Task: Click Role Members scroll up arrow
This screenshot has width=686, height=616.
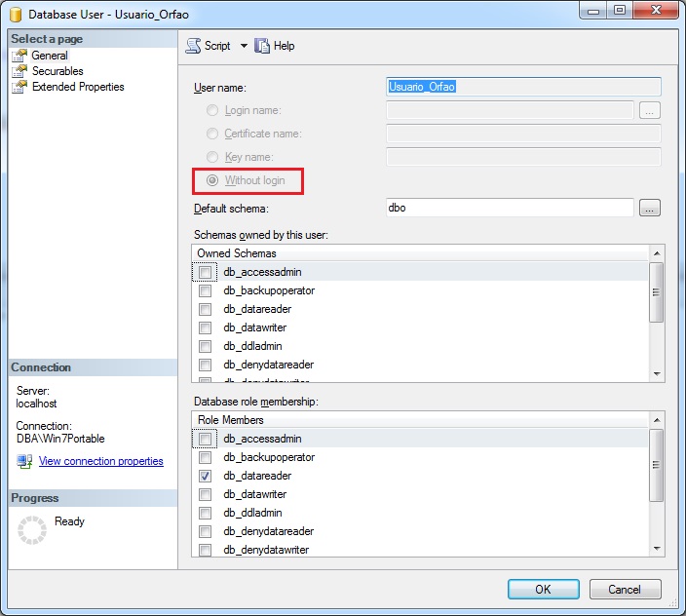Action: tap(656, 420)
